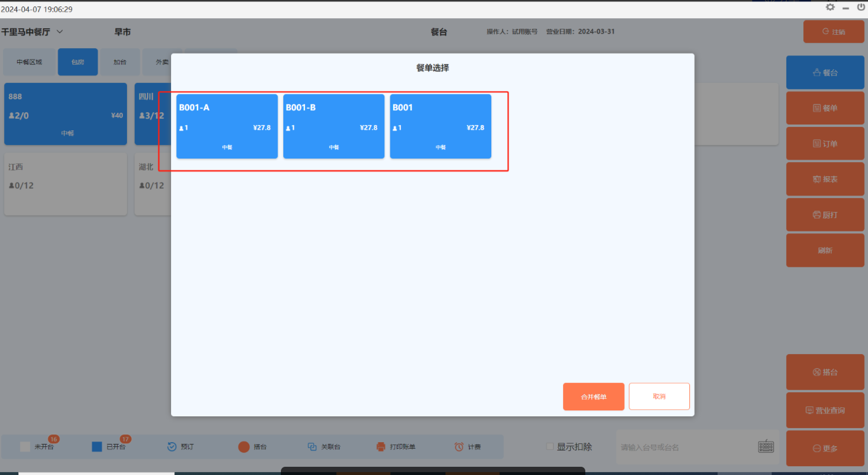Select the B001-B order card
The width and height of the screenshot is (868, 475).
tap(334, 126)
